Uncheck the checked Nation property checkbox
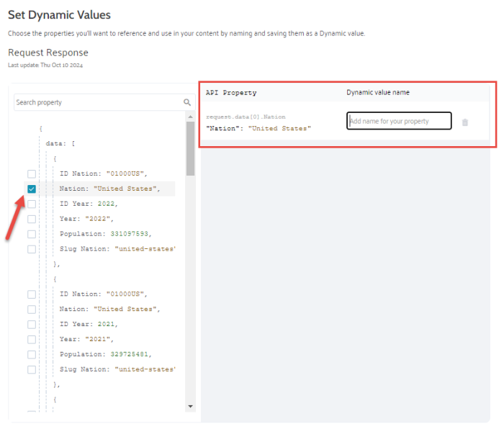This screenshot has height=429, width=504. 32,189
